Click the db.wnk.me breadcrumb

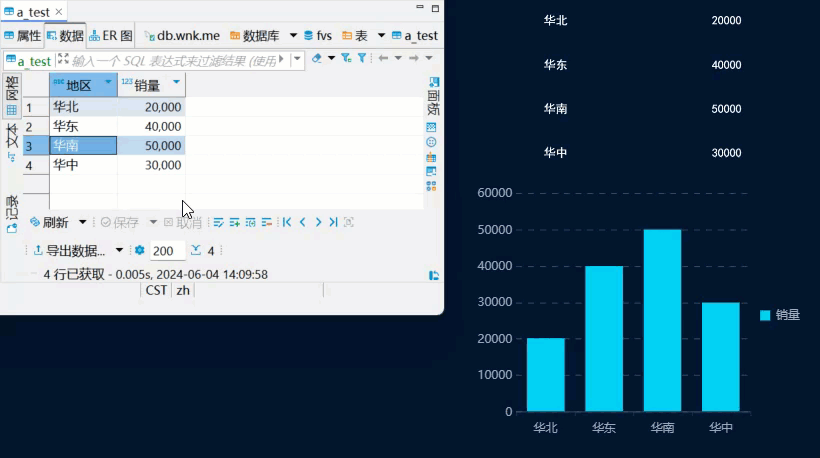click(x=182, y=36)
